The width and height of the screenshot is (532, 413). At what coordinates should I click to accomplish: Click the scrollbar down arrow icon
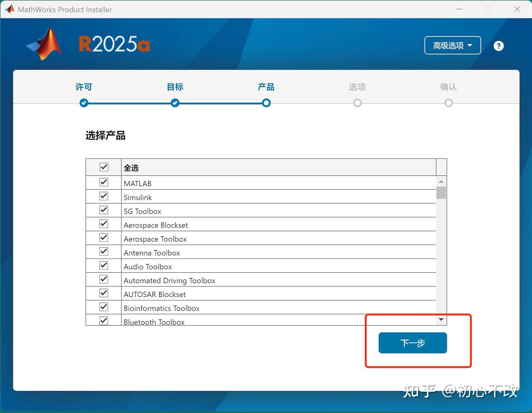point(441,319)
